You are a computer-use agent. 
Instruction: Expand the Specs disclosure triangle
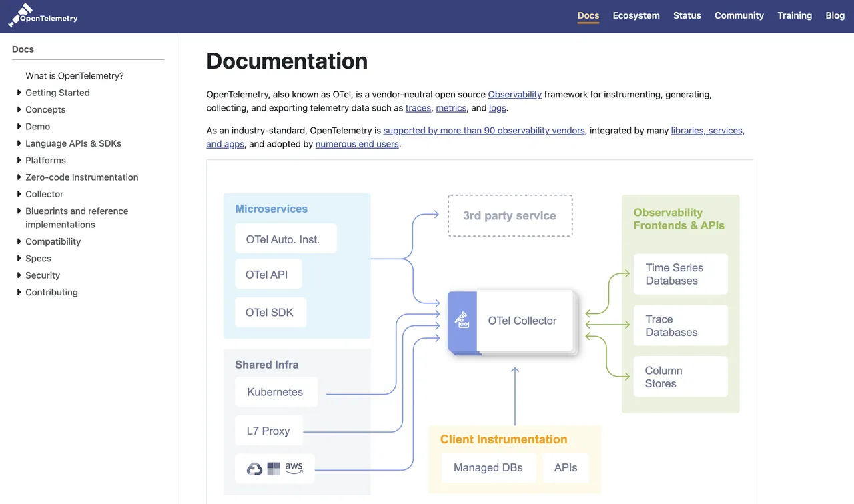[x=19, y=258]
